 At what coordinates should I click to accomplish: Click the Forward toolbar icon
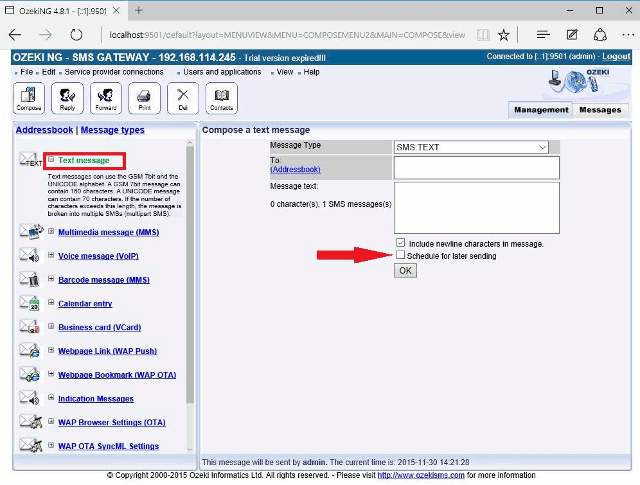click(105, 99)
